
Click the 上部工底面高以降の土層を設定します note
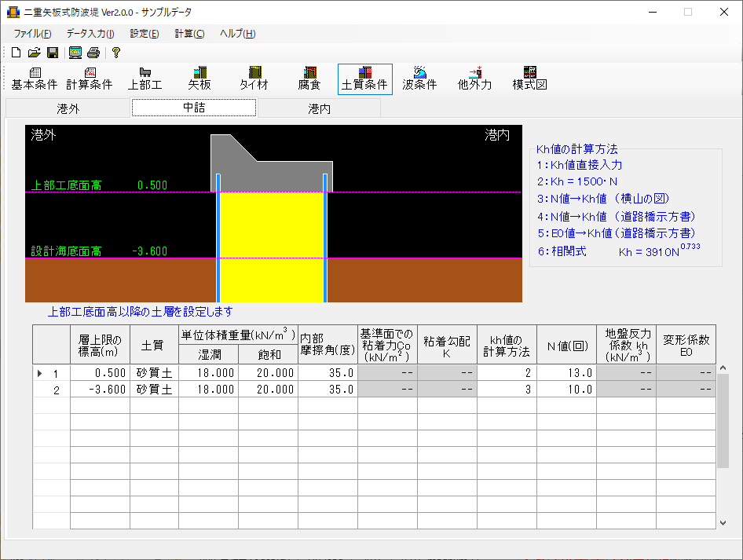click(x=141, y=312)
